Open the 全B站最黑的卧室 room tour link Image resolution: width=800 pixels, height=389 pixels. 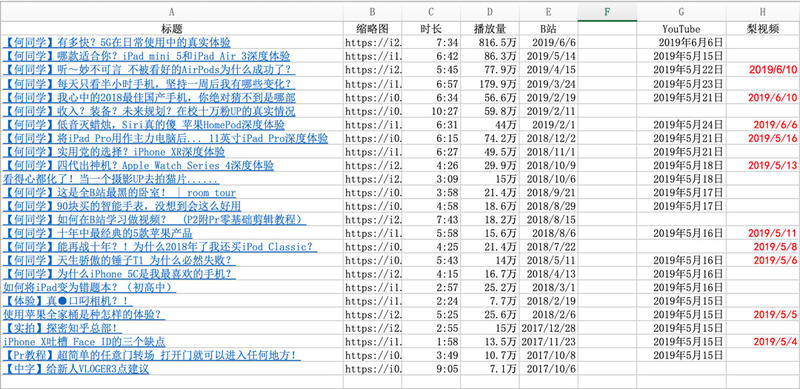(x=119, y=192)
